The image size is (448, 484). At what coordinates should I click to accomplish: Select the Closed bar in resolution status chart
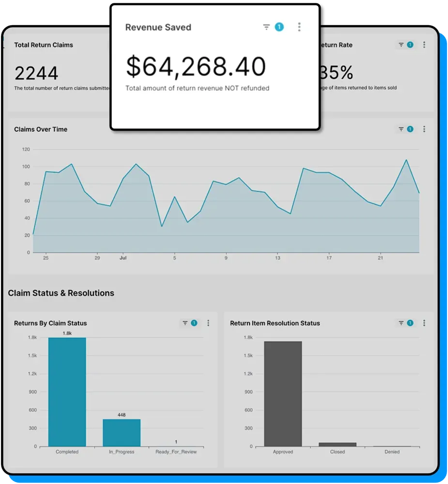coord(337,443)
